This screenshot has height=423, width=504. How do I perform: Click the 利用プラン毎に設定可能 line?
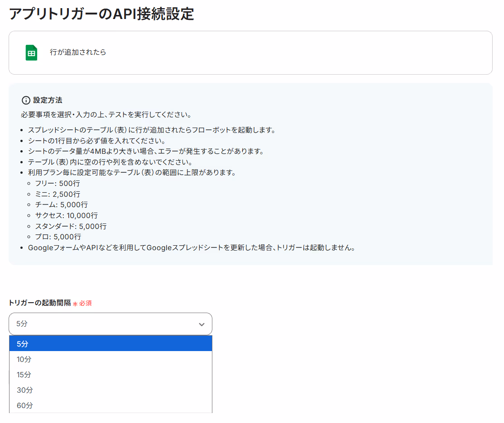click(132, 172)
